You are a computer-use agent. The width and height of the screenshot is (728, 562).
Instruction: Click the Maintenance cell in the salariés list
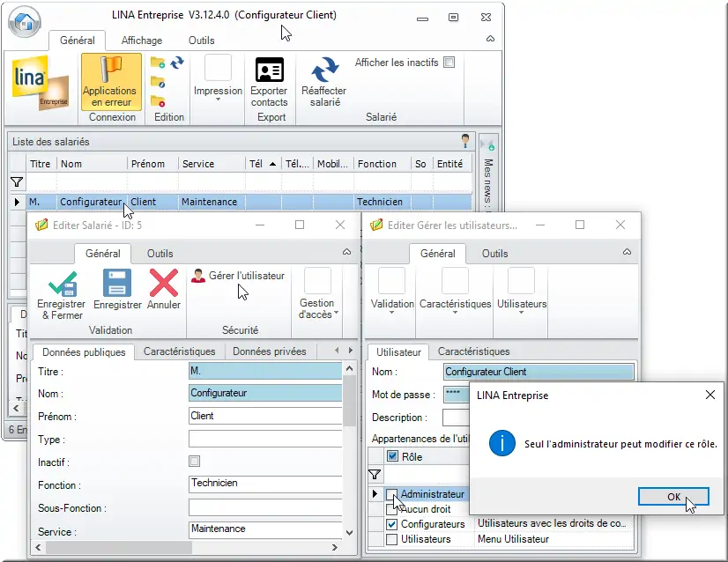pyautogui.click(x=212, y=202)
